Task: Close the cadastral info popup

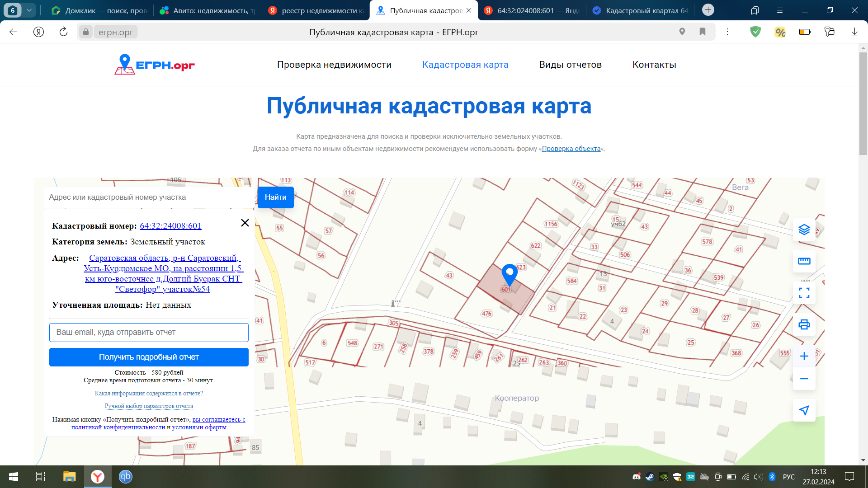Action: point(245,223)
